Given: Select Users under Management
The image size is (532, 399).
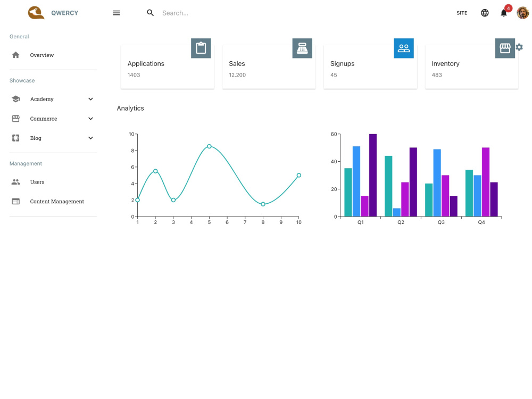Looking at the screenshot, I should click(37, 182).
